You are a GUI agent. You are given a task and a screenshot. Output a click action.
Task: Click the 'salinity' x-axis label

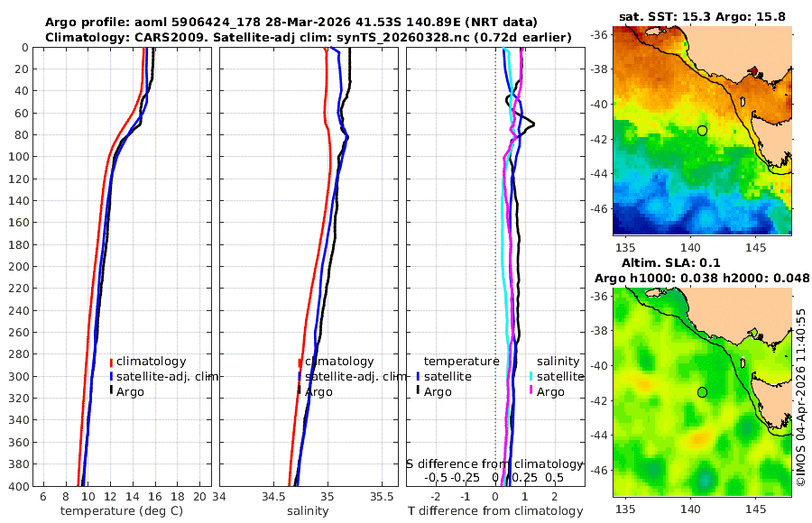308,511
